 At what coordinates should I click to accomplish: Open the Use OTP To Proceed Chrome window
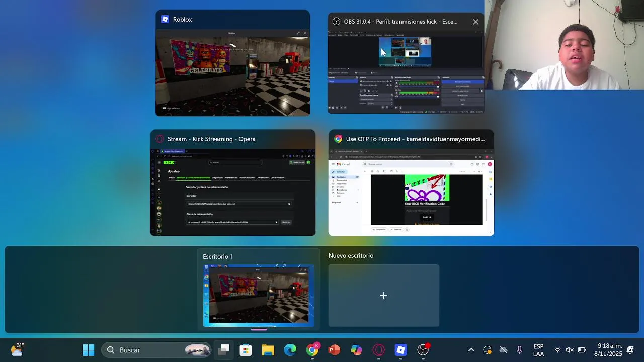411,192
